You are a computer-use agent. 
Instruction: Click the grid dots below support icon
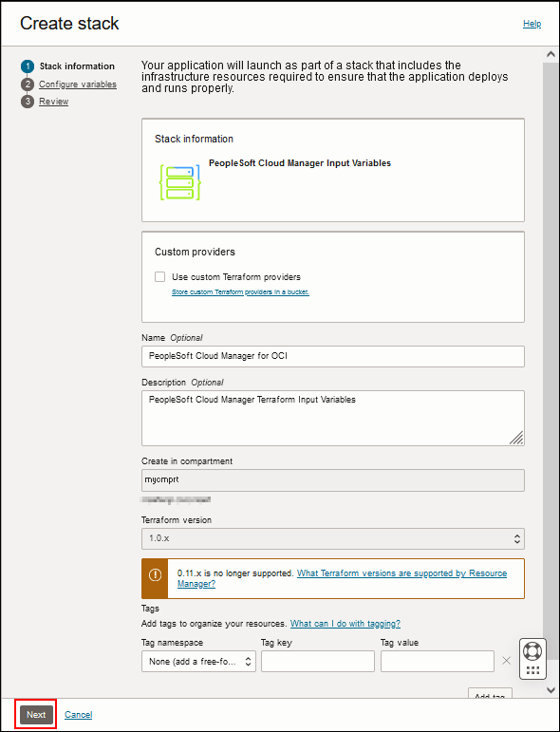[x=532, y=670]
